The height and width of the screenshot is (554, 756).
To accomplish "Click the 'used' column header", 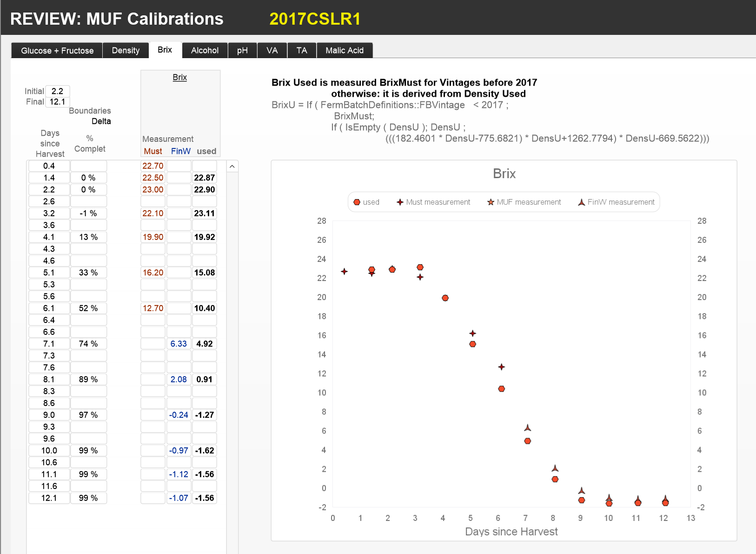I will coord(206,151).
